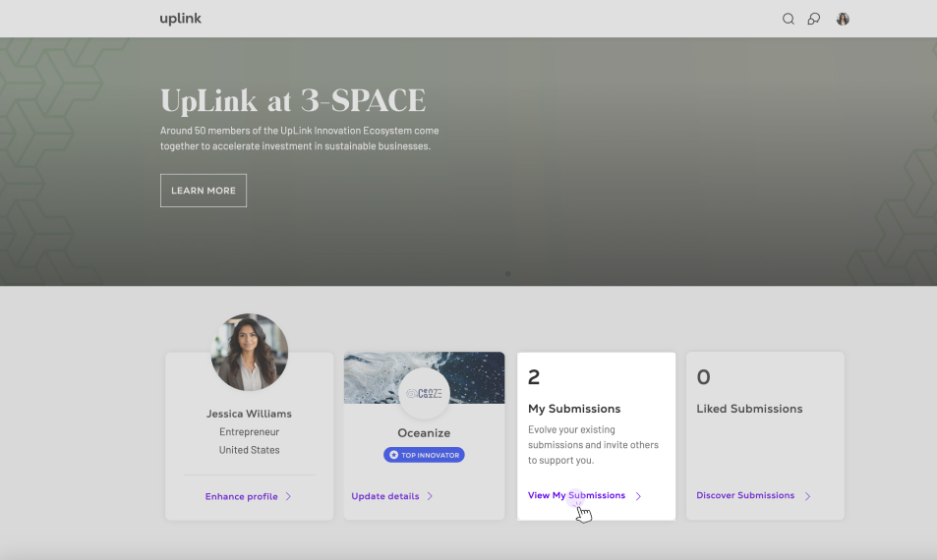The width and height of the screenshot is (937, 560).
Task: Open the View My Submissions link
Action: click(576, 496)
